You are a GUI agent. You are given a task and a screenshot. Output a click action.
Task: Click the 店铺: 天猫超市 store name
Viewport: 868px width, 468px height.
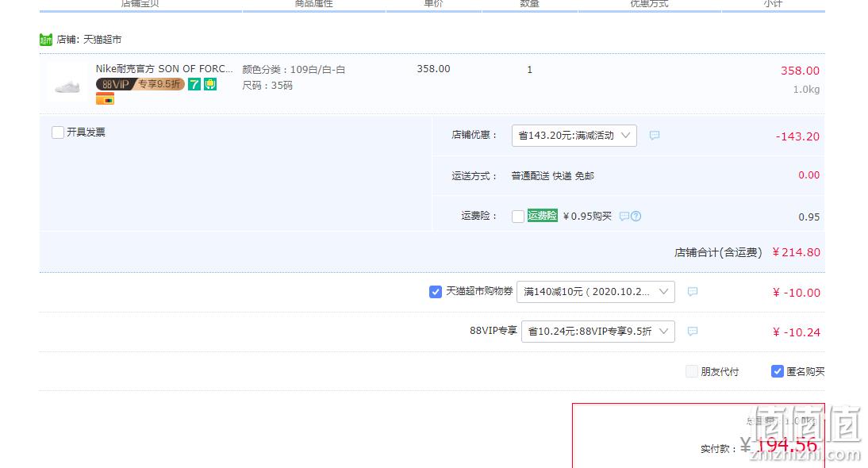89,40
